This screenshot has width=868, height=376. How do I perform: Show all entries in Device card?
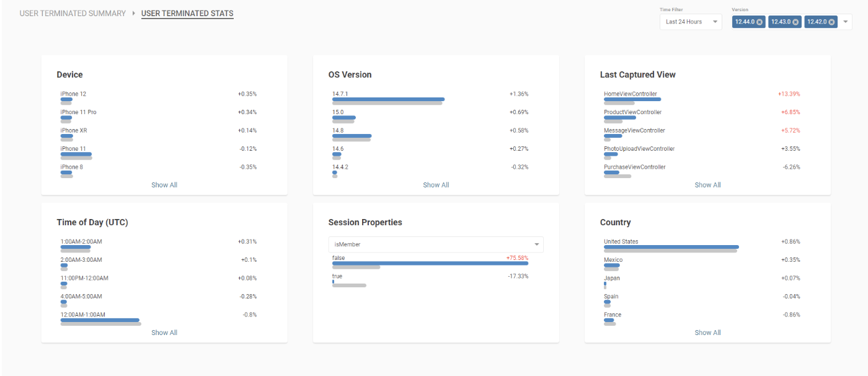point(164,185)
